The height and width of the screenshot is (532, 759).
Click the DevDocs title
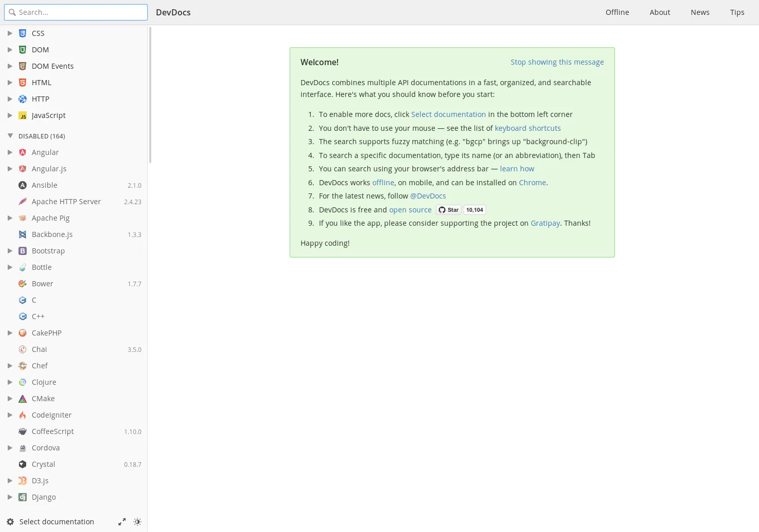pyautogui.click(x=173, y=12)
